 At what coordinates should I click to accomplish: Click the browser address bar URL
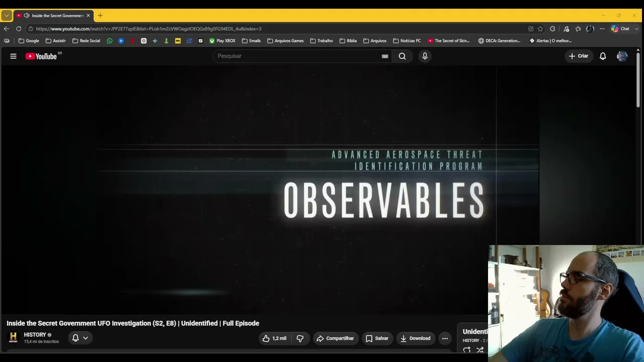click(148, 29)
